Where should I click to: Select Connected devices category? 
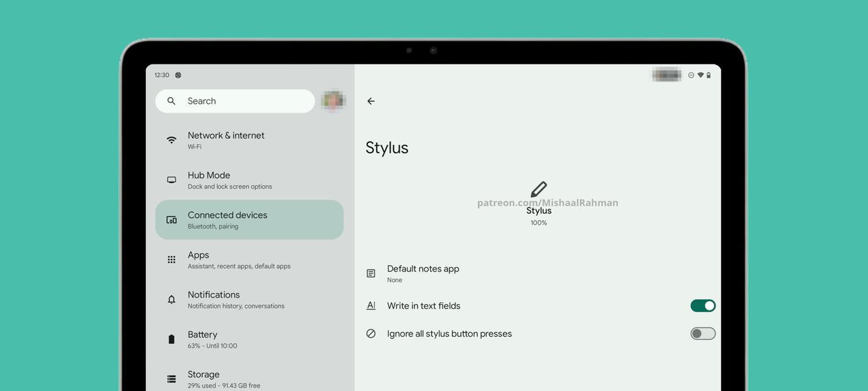[x=249, y=220]
